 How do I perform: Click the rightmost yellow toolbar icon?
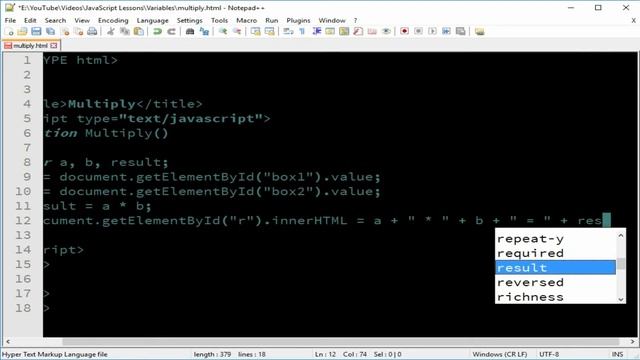[x=479, y=31]
